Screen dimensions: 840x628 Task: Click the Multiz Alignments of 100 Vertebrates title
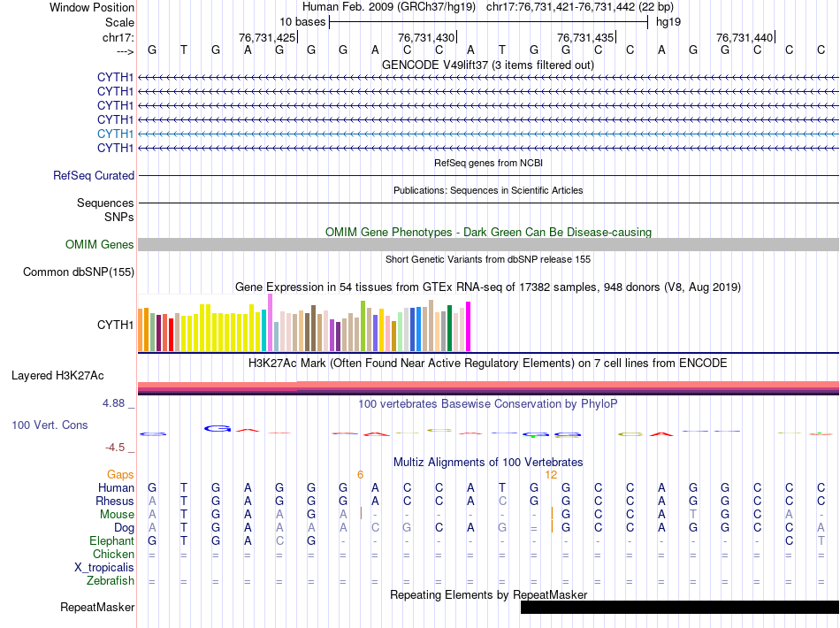click(487, 463)
